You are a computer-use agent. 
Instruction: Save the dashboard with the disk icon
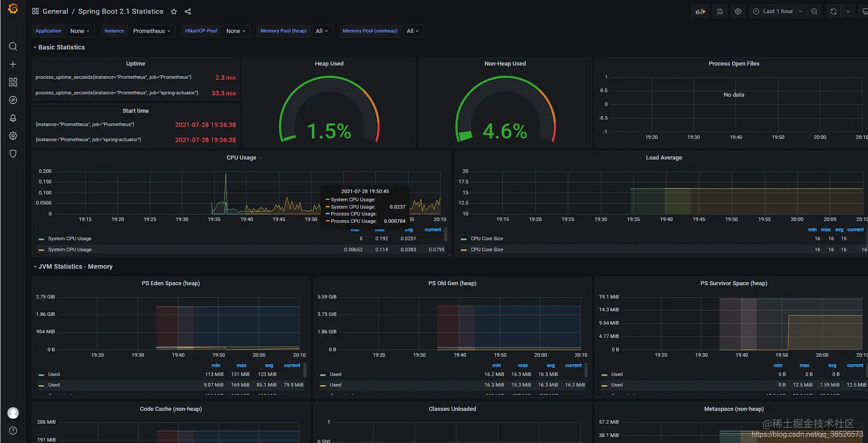pos(720,11)
